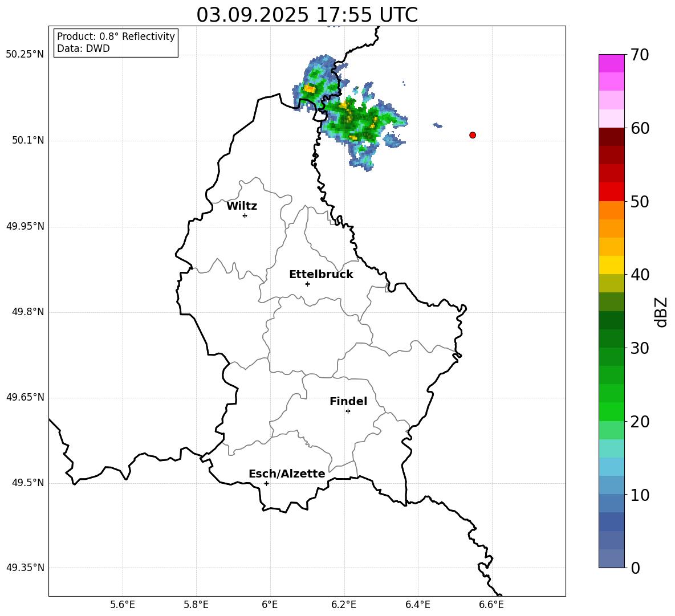Screen dimensions: 675x616
Task: Click the title 03.09.2025 17:55 UTC
Action: [x=307, y=15]
